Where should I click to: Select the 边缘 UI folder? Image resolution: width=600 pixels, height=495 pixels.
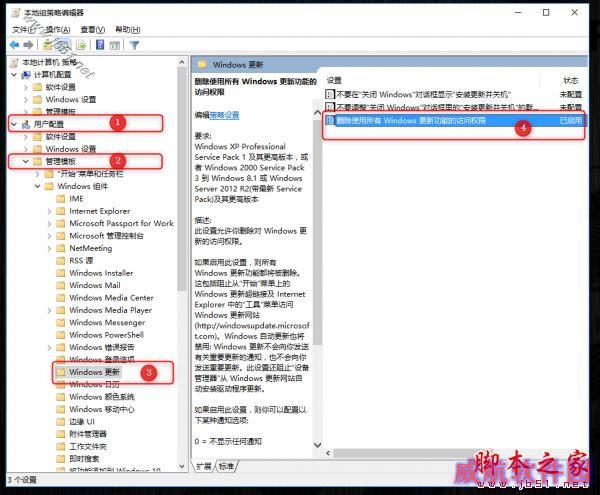(82, 422)
